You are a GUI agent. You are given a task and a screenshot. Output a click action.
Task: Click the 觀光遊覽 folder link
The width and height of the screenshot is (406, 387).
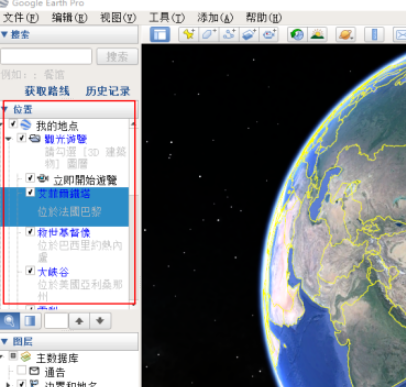pyautogui.click(x=66, y=139)
